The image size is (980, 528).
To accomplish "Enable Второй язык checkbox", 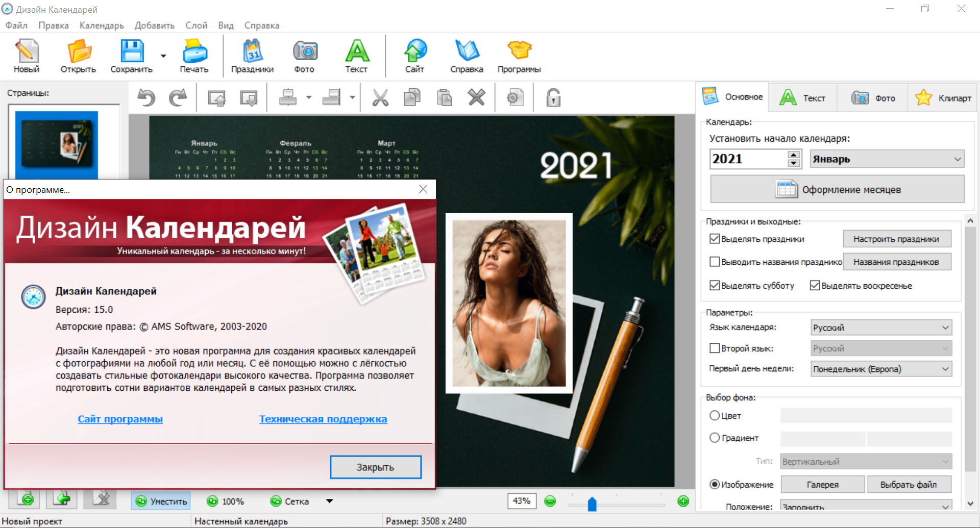I will tap(715, 348).
